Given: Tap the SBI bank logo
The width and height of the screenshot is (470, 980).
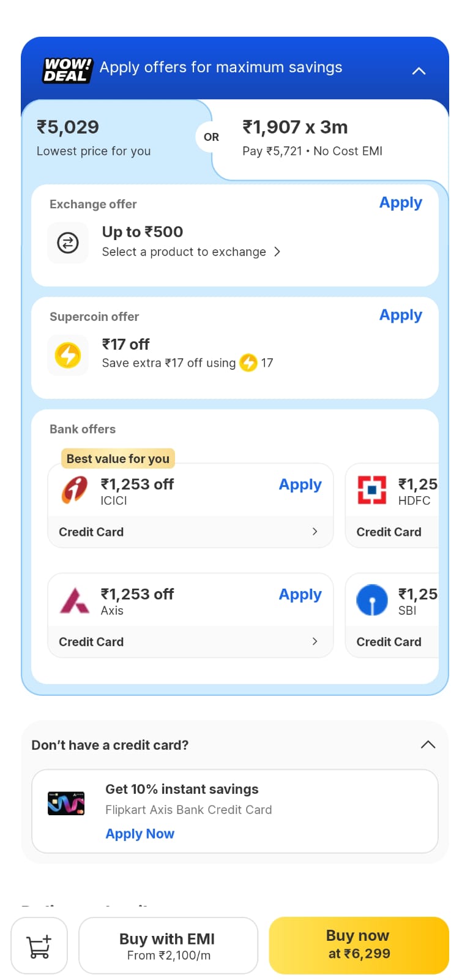Looking at the screenshot, I should [372, 600].
